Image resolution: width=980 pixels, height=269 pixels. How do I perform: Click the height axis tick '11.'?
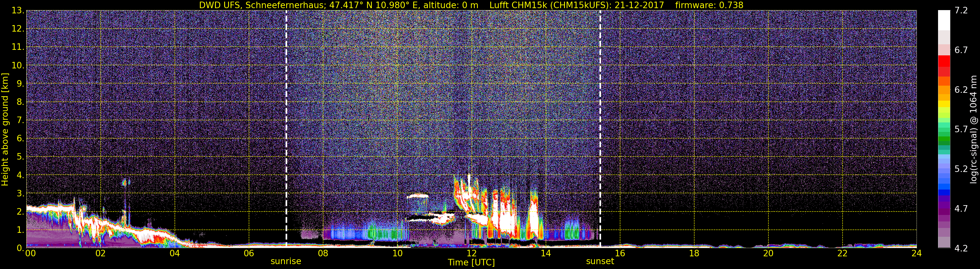tap(18, 47)
